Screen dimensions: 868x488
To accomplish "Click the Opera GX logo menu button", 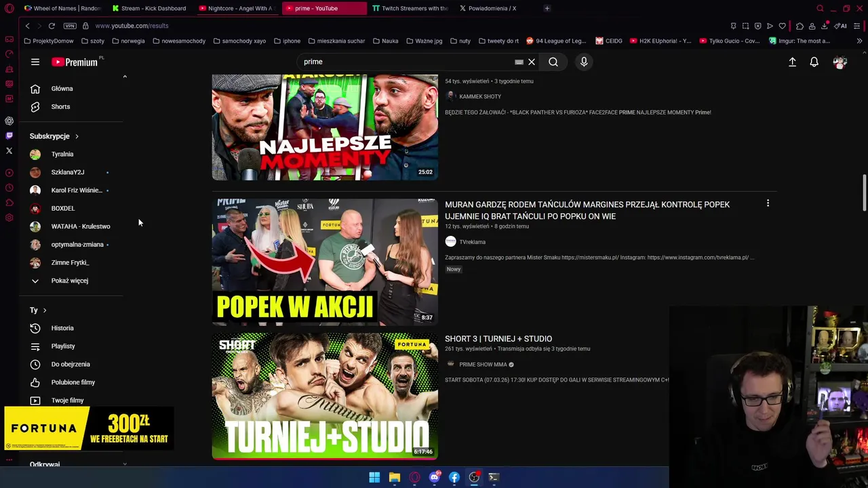I will pyautogui.click(x=9, y=8).
